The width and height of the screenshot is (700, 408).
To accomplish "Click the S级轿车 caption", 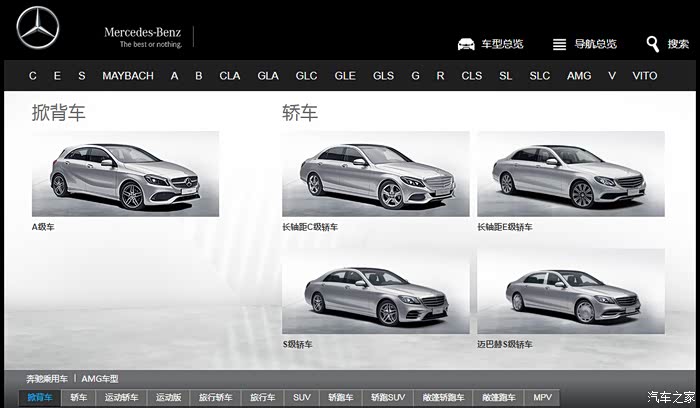I will 297,344.
